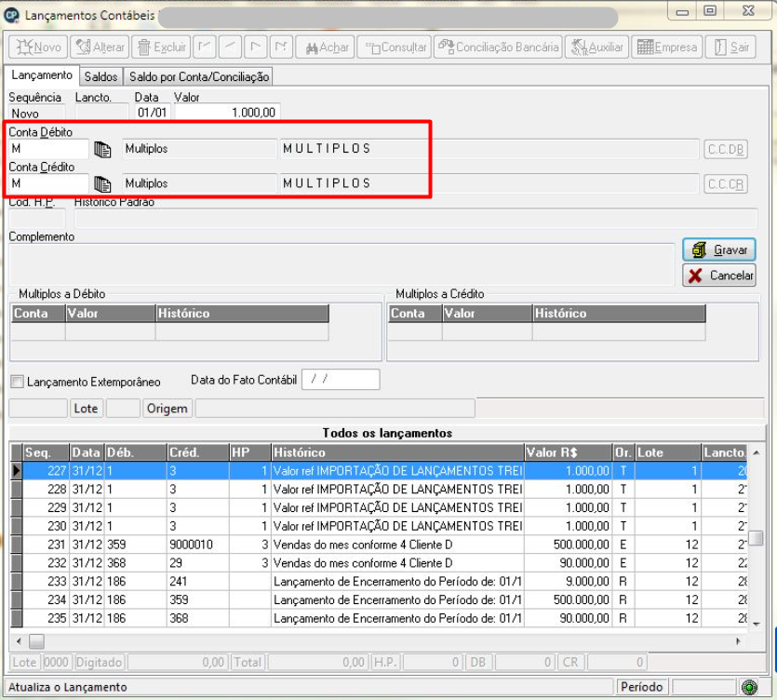Screen dimensions: 777x700
Task: Click the application icon in title bar
Action: [x=11, y=16]
